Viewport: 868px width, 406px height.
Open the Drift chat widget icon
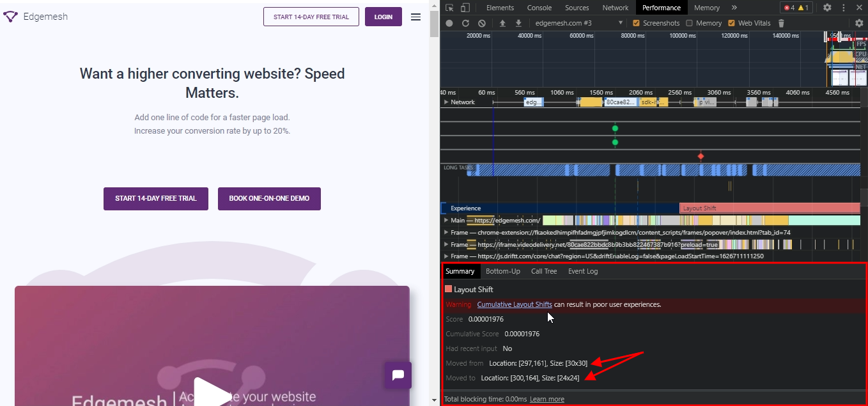[398, 375]
